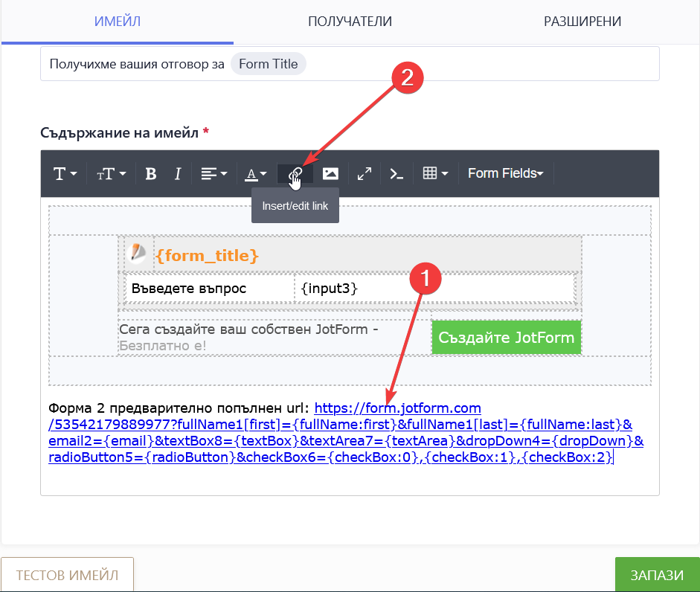Click the ТЕСТОВ ИМЕЙЛ button

[x=68, y=575]
